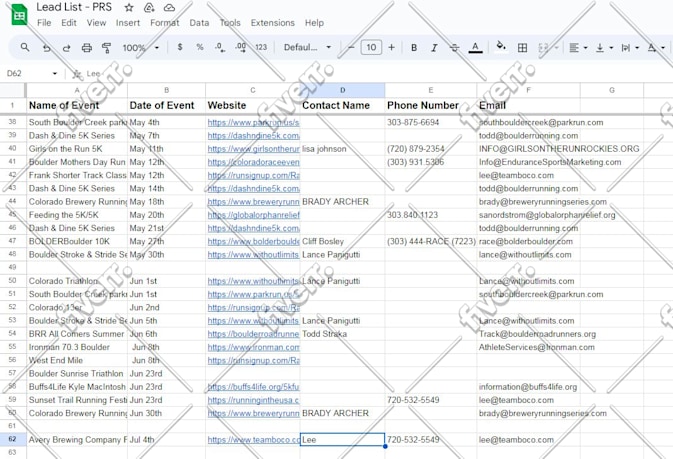Open the File menu
The height and width of the screenshot is (459, 673).
44,23
